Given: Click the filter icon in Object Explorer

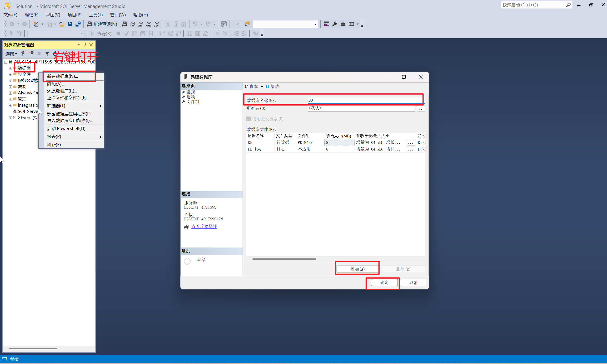Looking at the screenshot, I should (47, 53).
